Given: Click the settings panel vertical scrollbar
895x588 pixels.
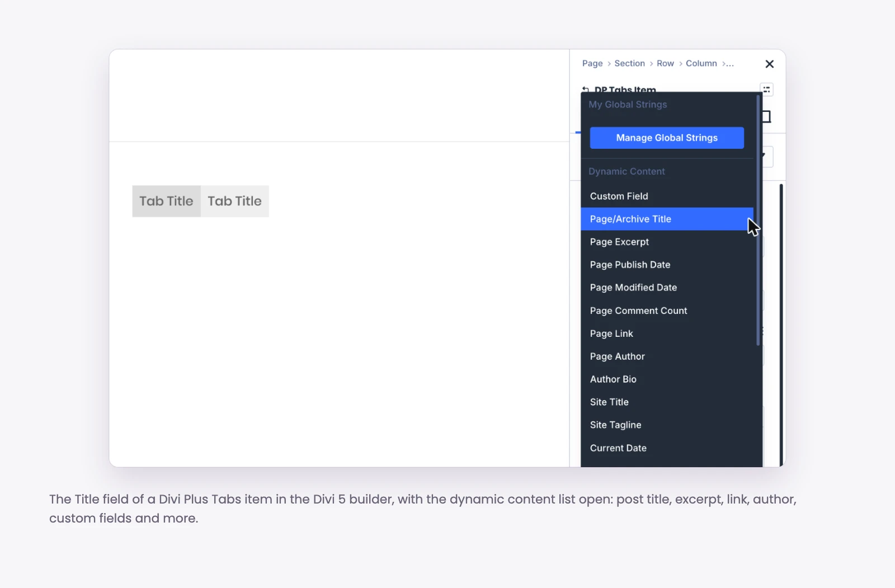Looking at the screenshot, I should [x=781, y=324].
